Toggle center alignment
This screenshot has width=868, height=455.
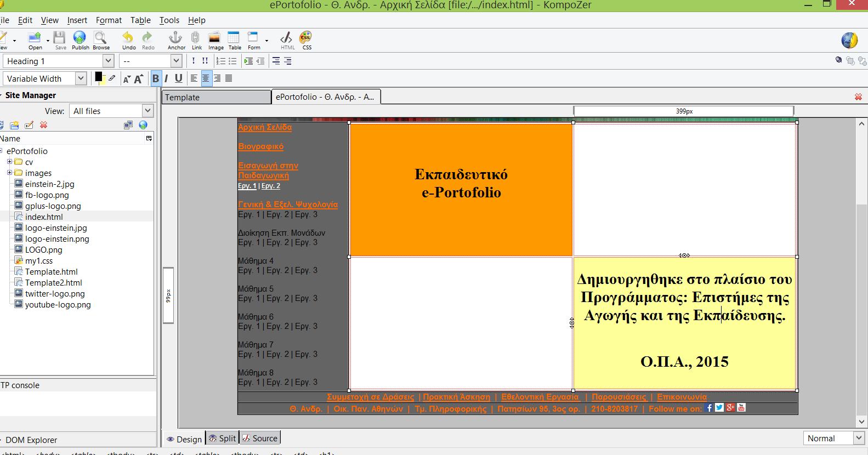tap(206, 78)
